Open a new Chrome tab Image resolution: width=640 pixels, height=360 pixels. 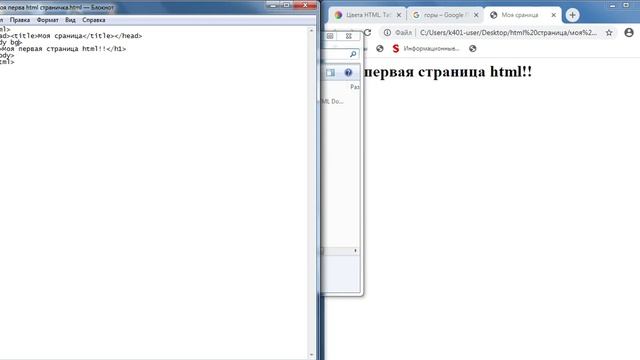(x=572, y=15)
